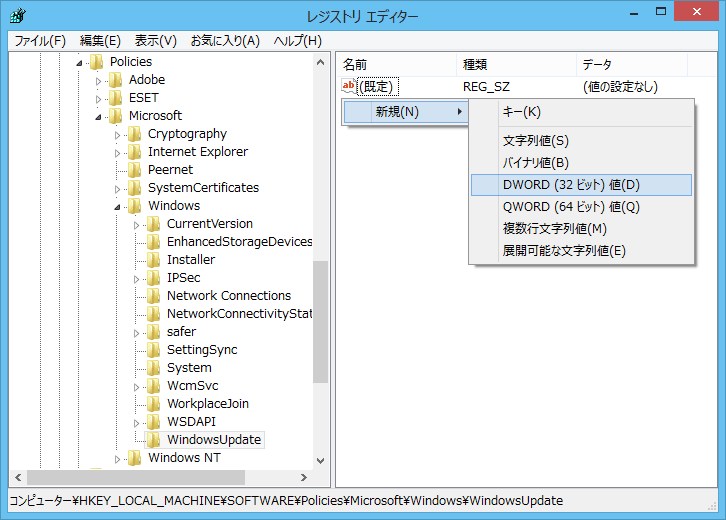The image size is (726, 520).
Task: Click the safer folder icon
Action: pos(154,332)
